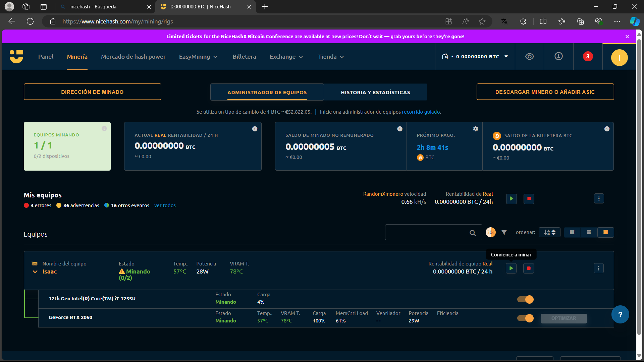
Task: Open the ver todos events link
Action: click(x=165, y=205)
